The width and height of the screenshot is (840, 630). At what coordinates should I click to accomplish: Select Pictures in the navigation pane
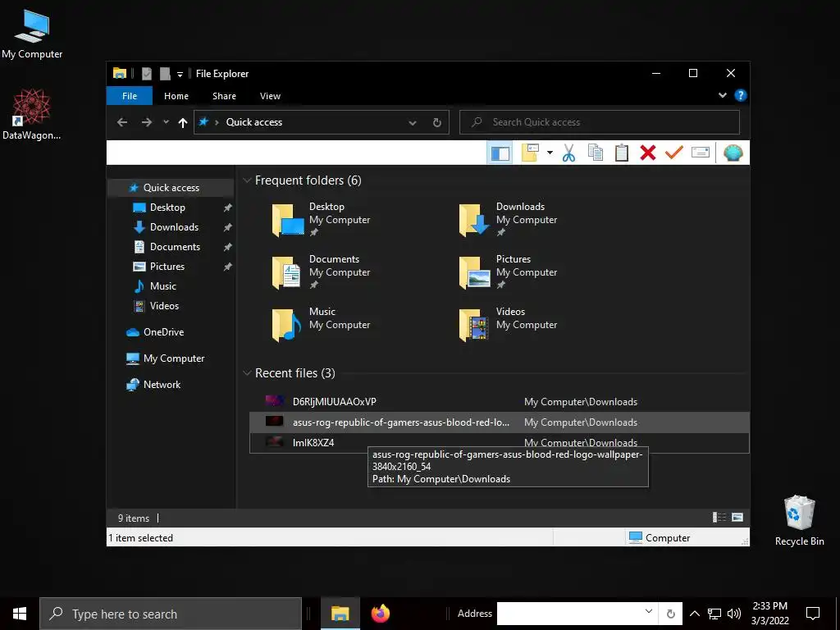click(x=167, y=267)
